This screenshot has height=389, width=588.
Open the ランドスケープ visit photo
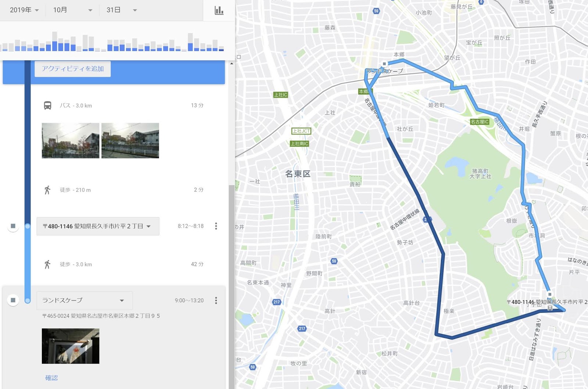click(71, 346)
